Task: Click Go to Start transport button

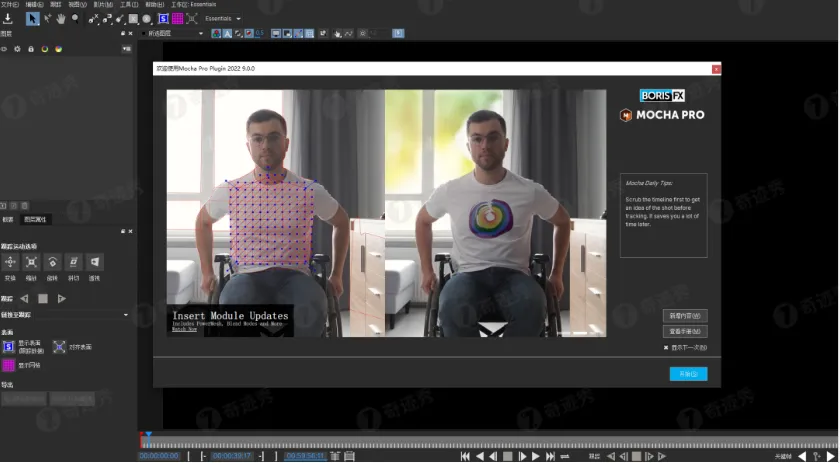Action: point(465,456)
